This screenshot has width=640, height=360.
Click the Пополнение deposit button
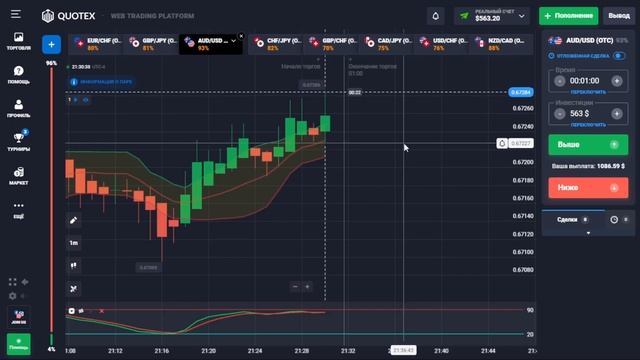(x=569, y=16)
